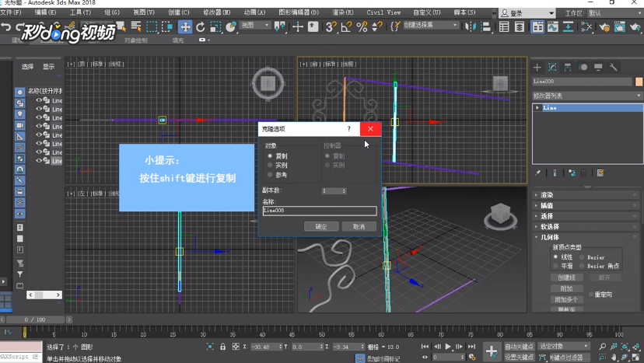Viewport: 644px width, 363px height.
Task: Toggle eye of highlighted Line row
Action: [x=39, y=161]
